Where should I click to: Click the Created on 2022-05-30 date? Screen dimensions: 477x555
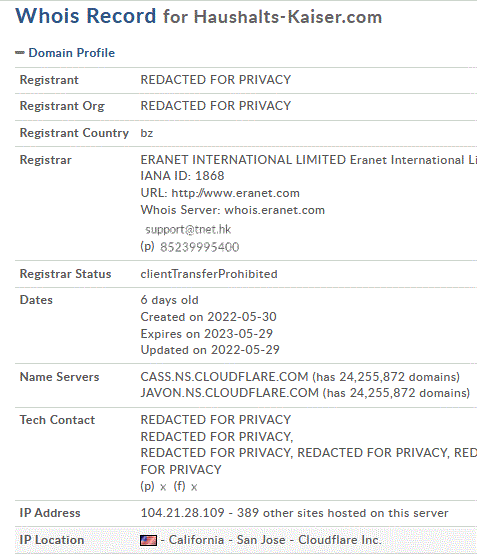point(208,317)
